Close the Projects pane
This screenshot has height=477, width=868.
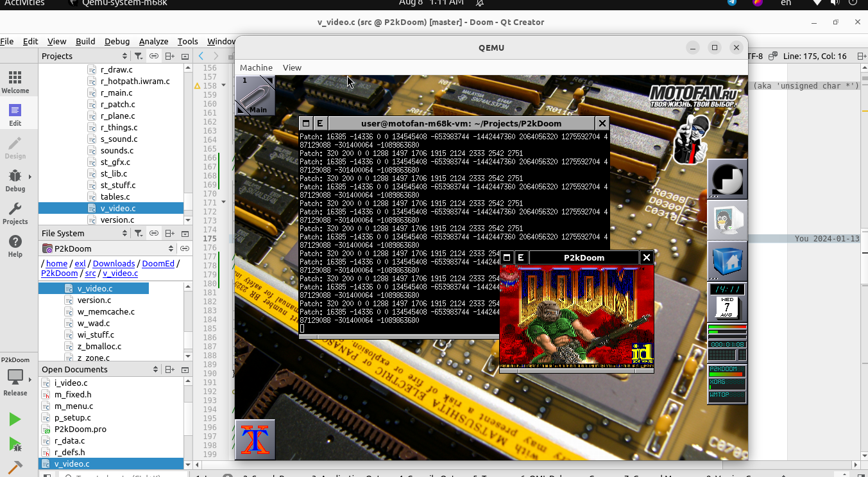coord(185,56)
